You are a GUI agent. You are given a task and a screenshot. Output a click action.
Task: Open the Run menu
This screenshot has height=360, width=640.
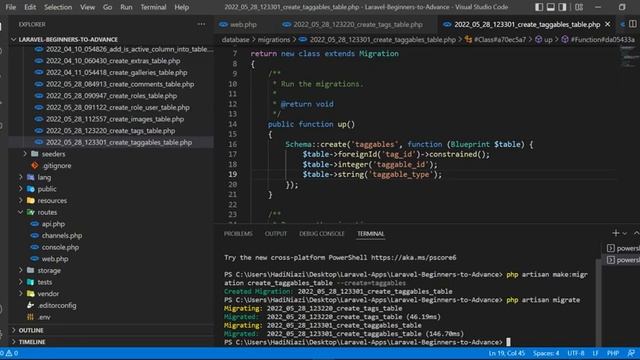126,7
